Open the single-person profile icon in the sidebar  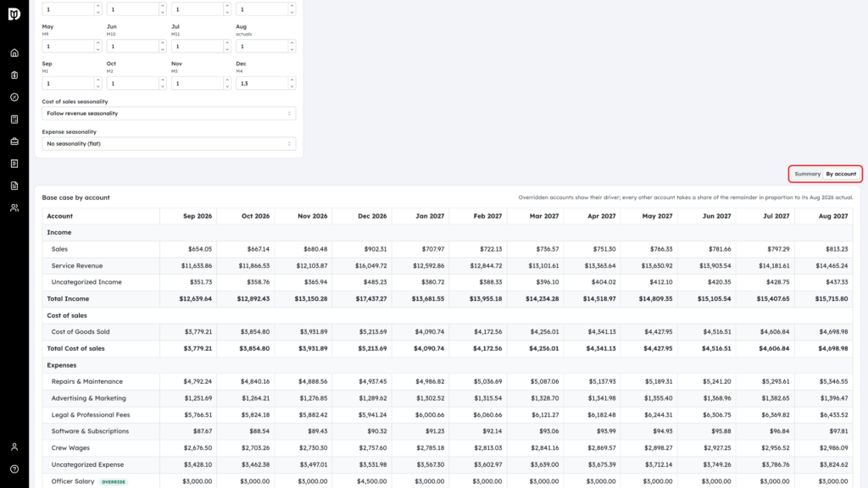coord(14,447)
